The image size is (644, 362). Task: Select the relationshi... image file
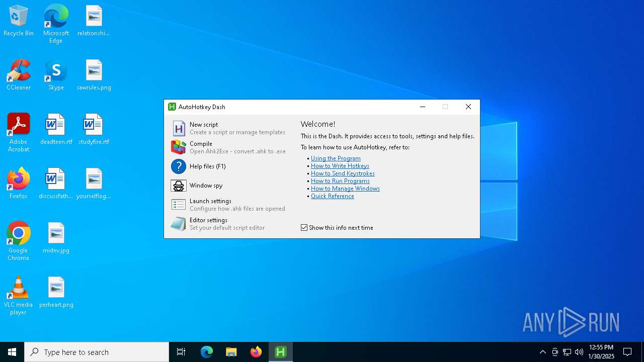point(94,21)
